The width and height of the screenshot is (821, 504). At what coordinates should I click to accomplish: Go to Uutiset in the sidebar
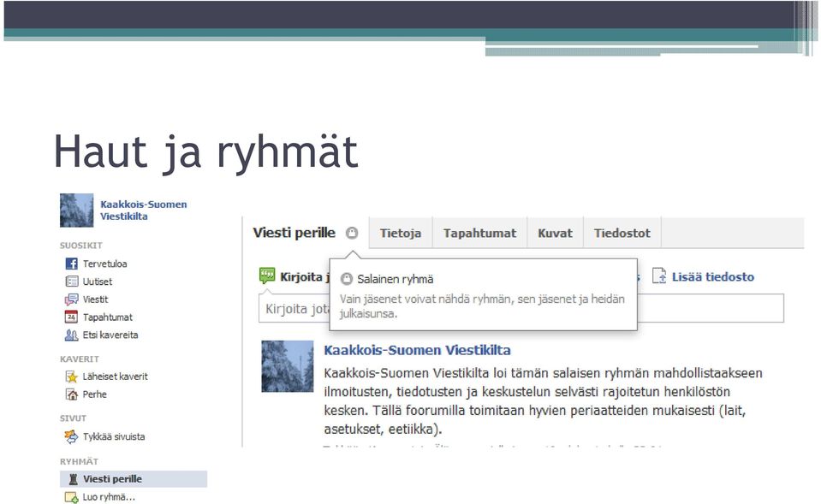click(x=98, y=282)
